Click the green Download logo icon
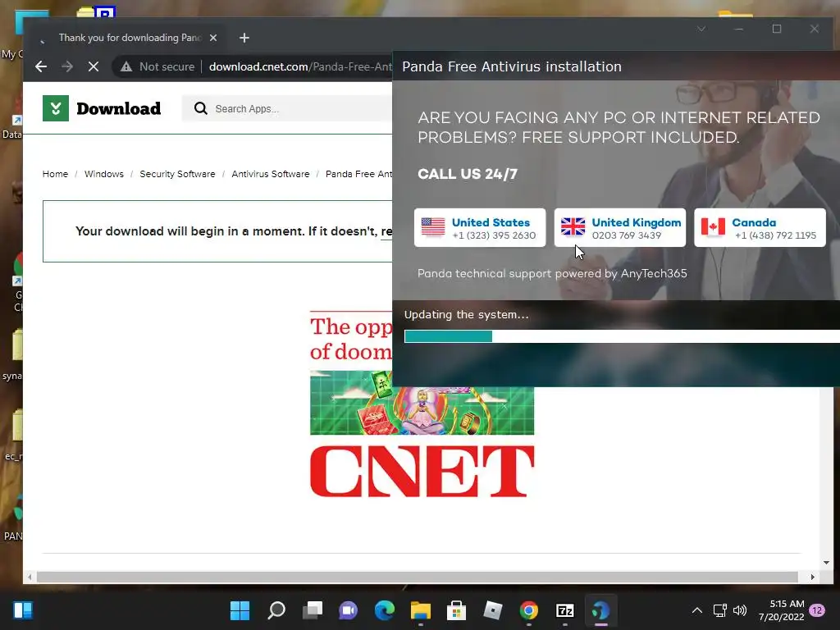Screen dimensions: 840x630 (56, 108)
